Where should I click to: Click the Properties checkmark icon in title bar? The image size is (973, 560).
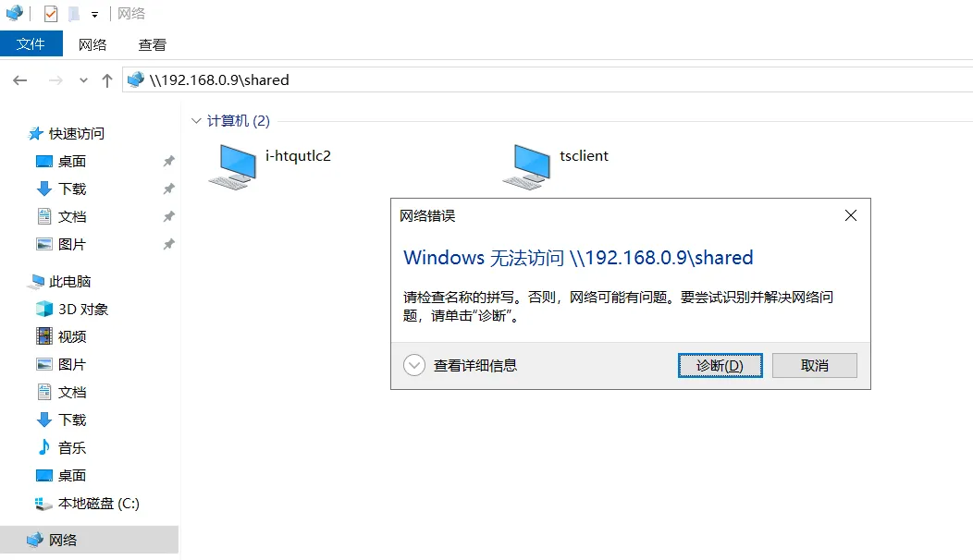pyautogui.click(x=51, y=14)
